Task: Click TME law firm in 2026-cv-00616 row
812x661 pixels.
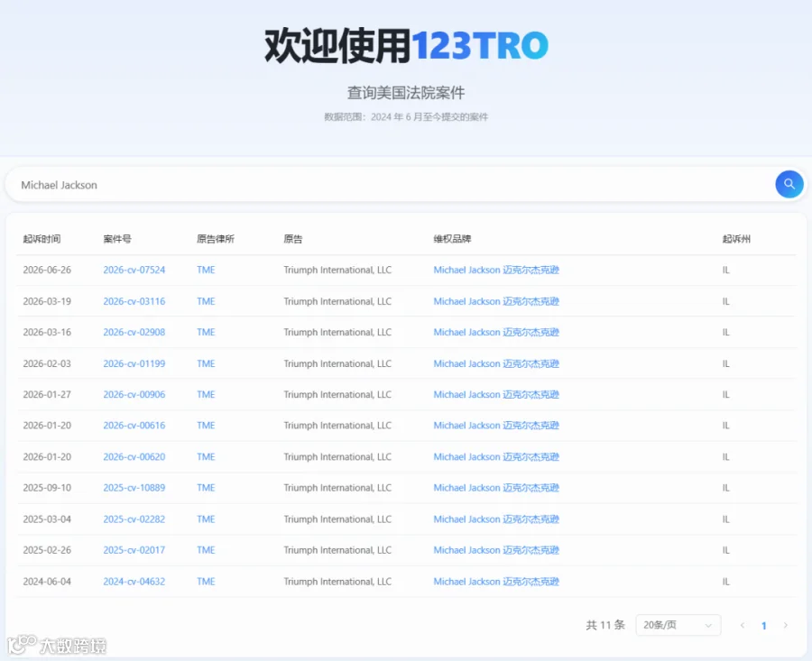Action: click(x=206, y=426)
